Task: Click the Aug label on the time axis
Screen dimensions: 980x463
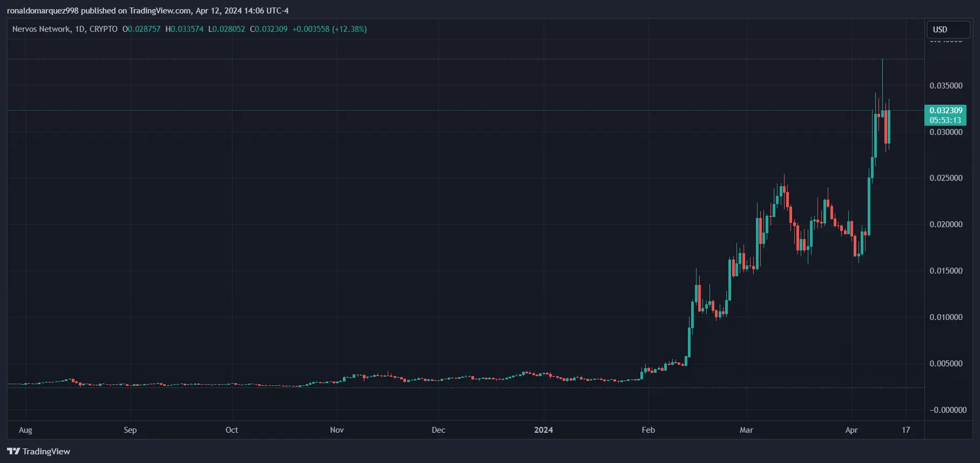Action: tap(25, 430)
